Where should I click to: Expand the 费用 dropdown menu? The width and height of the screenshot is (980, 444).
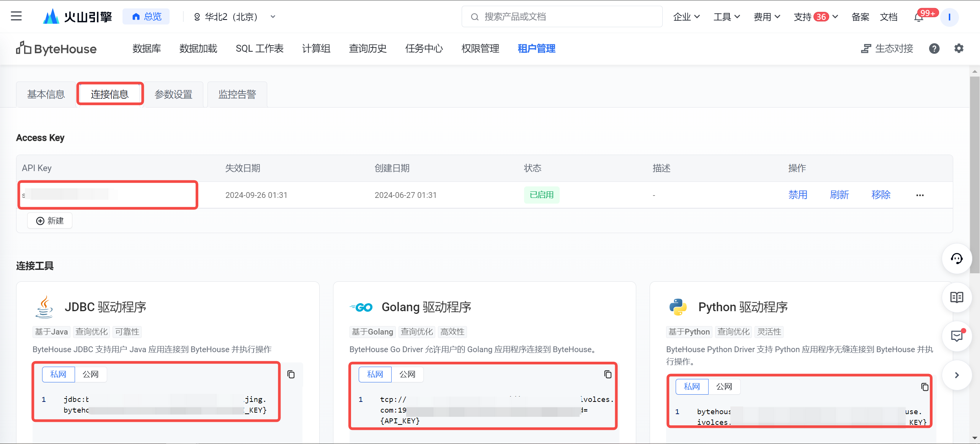(x=767, y=17)
